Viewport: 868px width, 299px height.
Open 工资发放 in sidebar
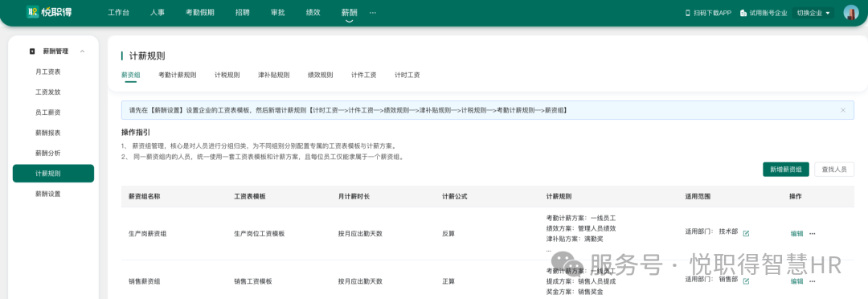pyautogui.click(x=47, y=92)
